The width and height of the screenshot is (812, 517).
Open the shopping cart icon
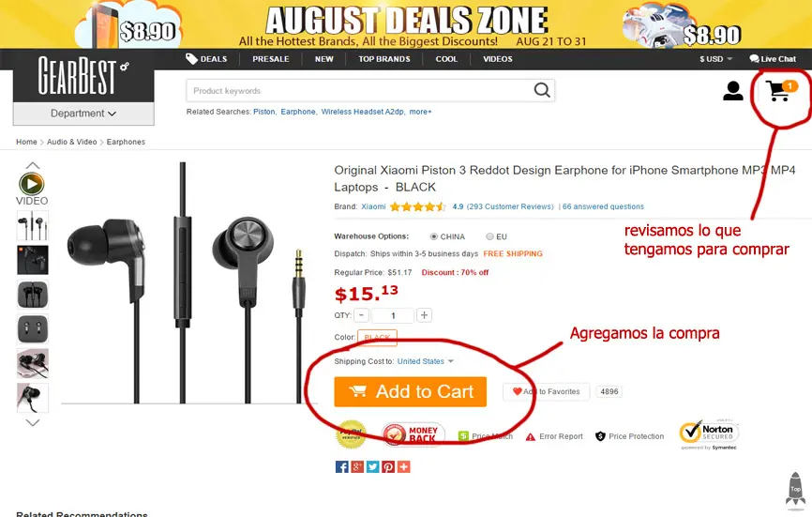click(780, 91)
